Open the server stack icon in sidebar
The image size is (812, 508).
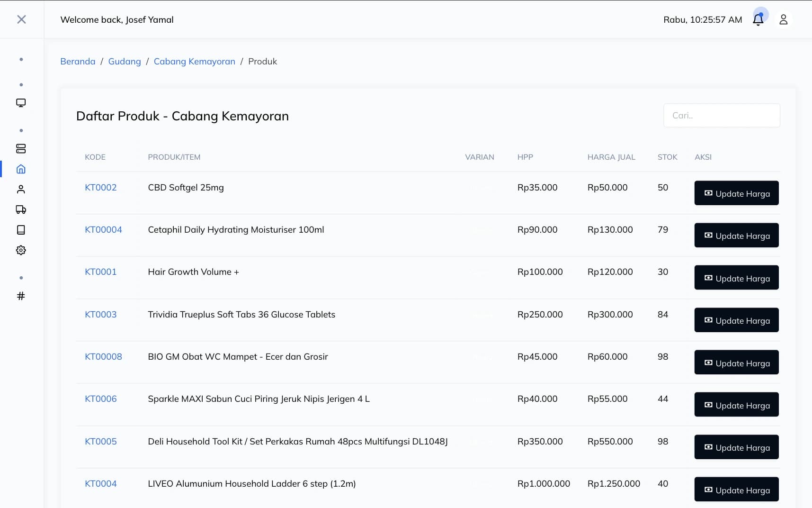coord(21,149)
